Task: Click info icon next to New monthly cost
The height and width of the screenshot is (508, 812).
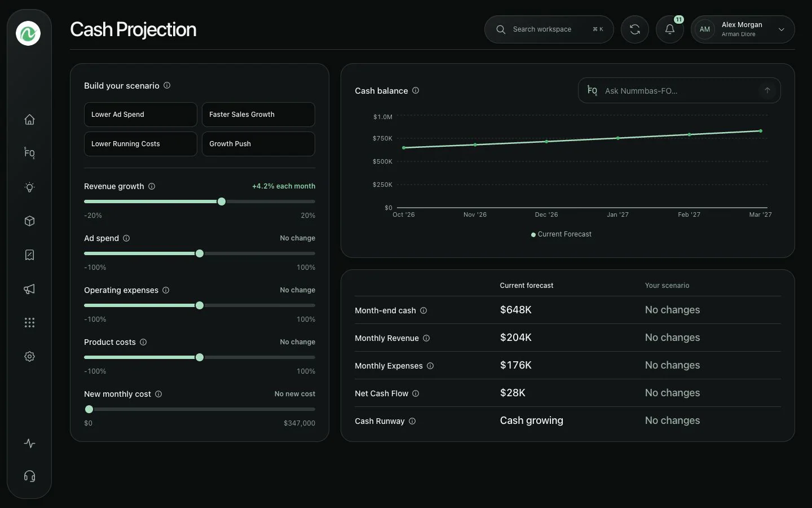Action: point(158,394)
